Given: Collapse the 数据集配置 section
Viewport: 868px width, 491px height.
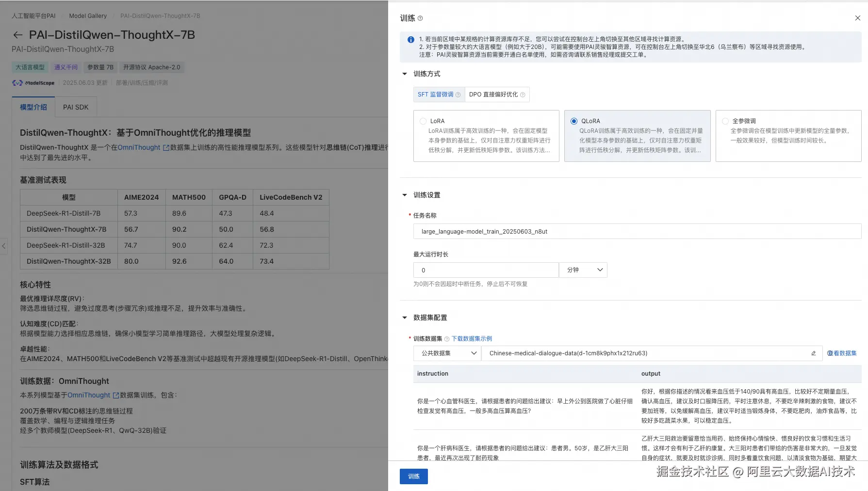Looking at the screenshot, I should [405, 318].
